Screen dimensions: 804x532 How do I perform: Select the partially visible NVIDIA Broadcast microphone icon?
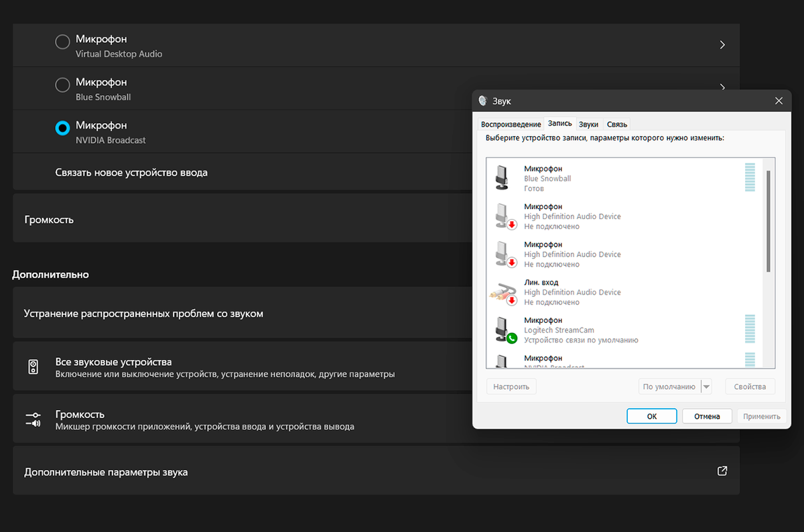503,361
